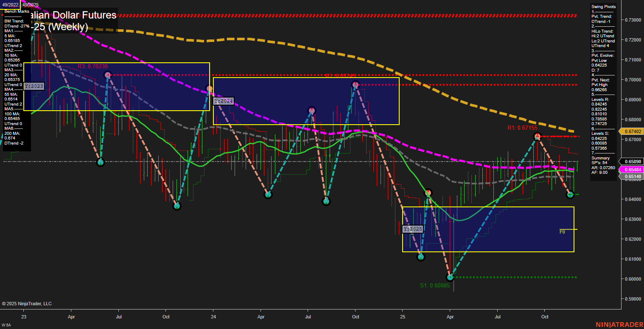Click the 0.63000 price axis label
This screenshot has height=329, width=644.
[632, 219]
